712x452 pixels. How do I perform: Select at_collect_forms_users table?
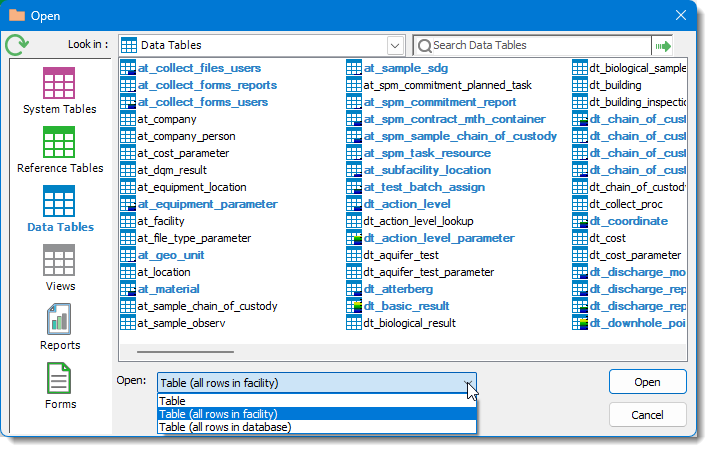203,102
